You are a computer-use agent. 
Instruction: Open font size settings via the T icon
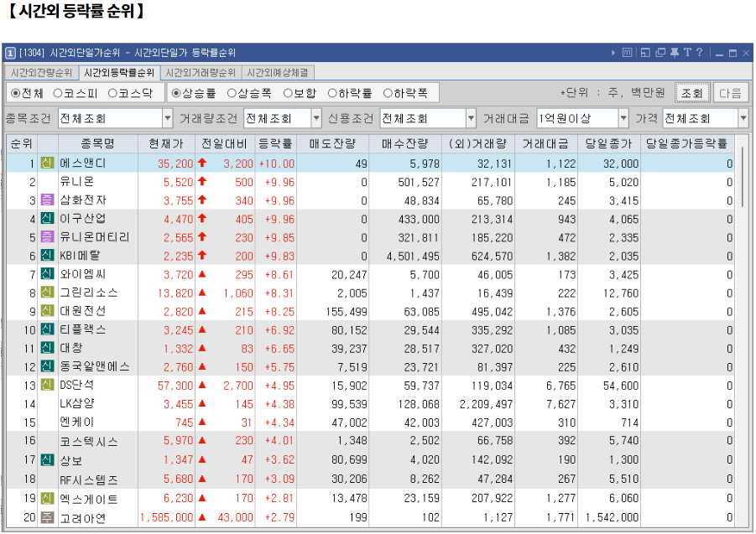[687, 52]
